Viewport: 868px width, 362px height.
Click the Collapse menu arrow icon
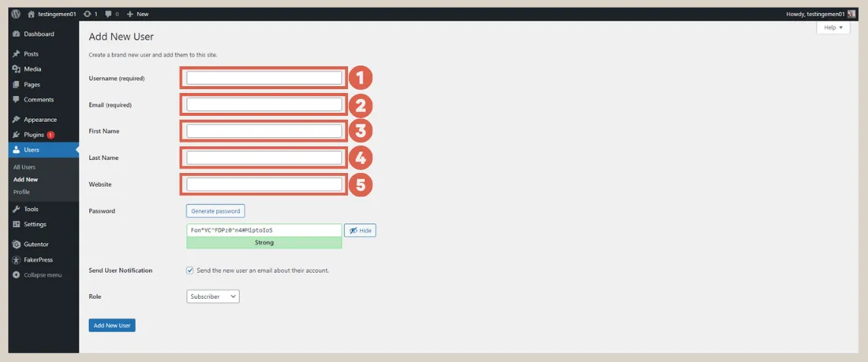pyautogui.click(x=16, y=275)
